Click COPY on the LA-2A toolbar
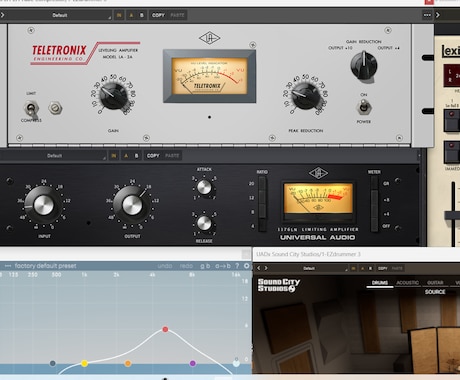 point(158,15)
